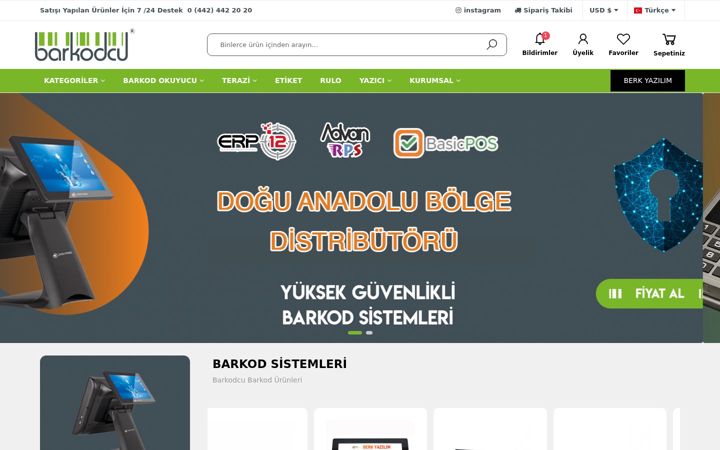Expand the BARKOD OKUYUCU menu
Viewport: 720px width, 450px height.
pos(163,80)
